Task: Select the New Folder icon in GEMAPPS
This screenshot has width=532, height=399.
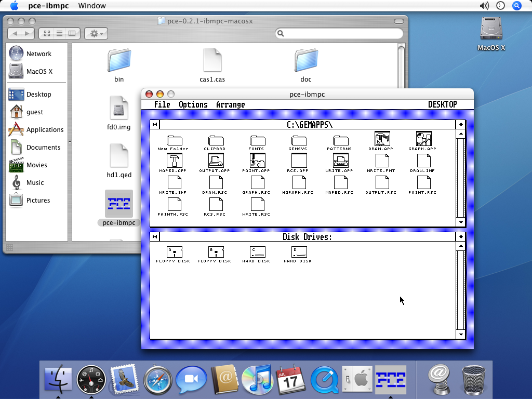Action: pos(175,140)
